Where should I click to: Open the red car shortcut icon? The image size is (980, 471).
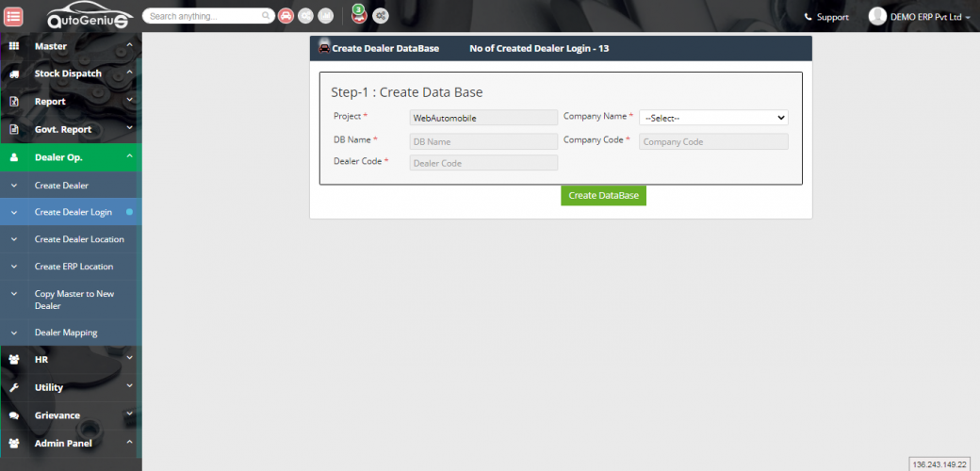pos(286,16)
